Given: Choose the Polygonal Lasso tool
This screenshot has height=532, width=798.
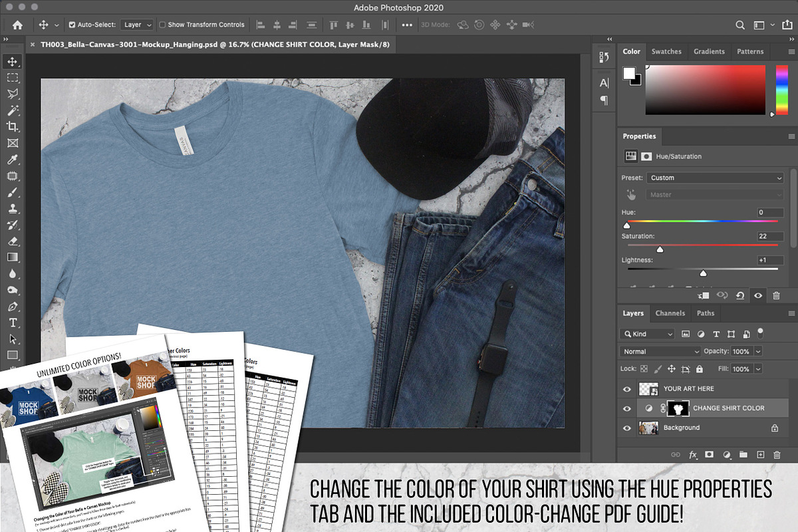Looking at the screenshot, I should [x=13, y=94].
